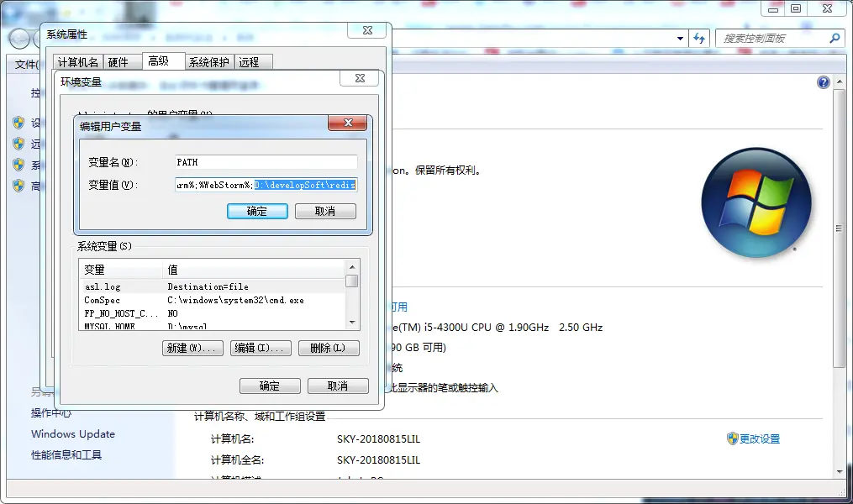The width and height of the screenshot is (853, 504).
Task: Click the variable name field containing PATH
Action: (266, 162)
